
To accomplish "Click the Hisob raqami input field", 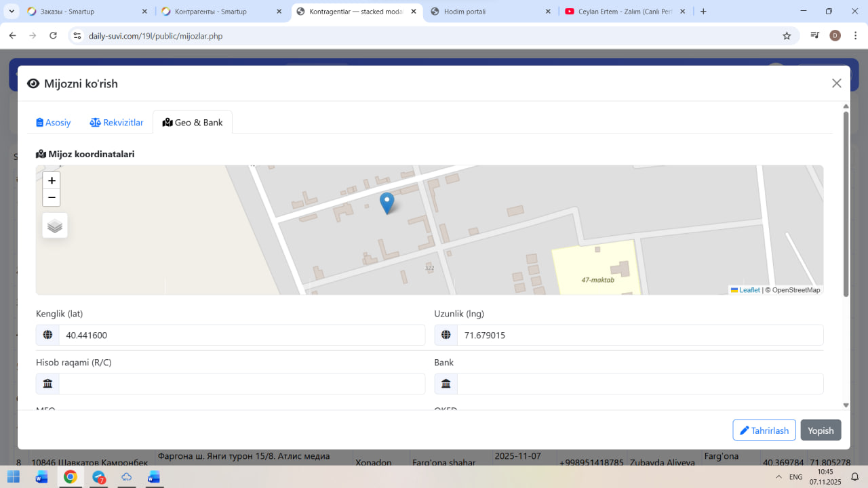I will click(x=241, y=384).
